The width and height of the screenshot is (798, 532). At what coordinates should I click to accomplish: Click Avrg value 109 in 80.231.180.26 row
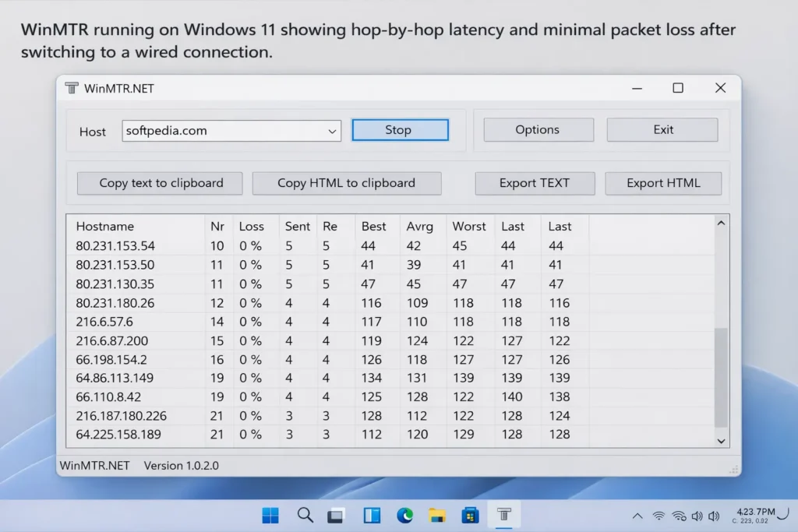click(418, 303)
